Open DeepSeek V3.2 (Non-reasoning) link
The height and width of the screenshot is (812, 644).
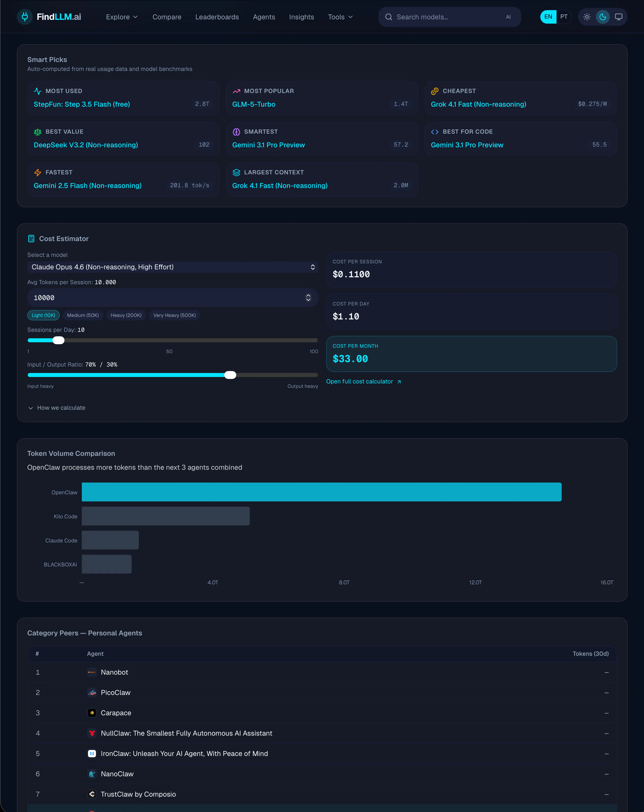pyautogui.click(x=86, y=145)
